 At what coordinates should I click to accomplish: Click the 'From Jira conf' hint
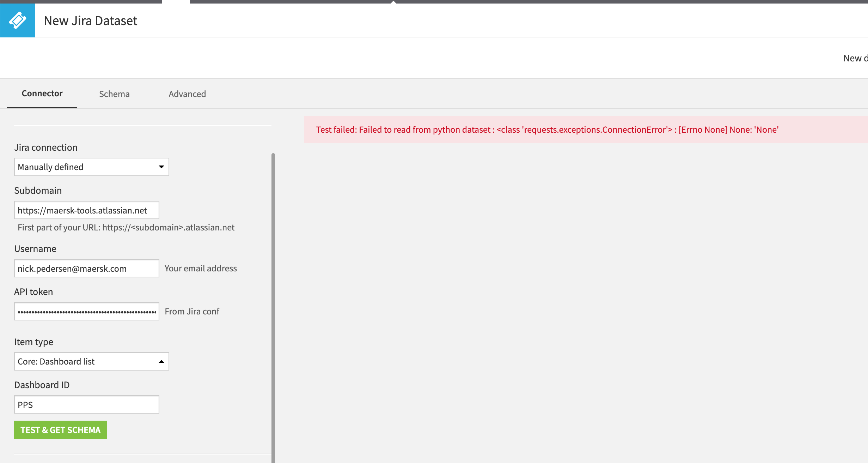click(192, 312)
